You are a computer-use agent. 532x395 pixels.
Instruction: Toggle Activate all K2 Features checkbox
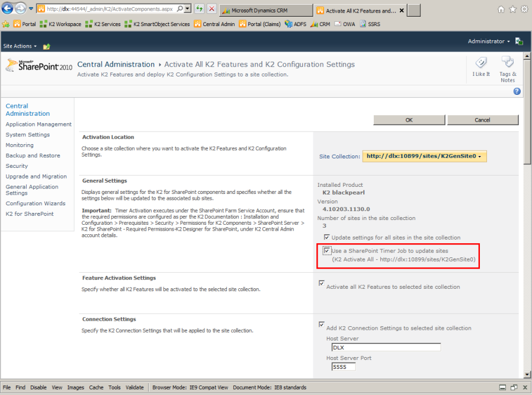point(322,283)
